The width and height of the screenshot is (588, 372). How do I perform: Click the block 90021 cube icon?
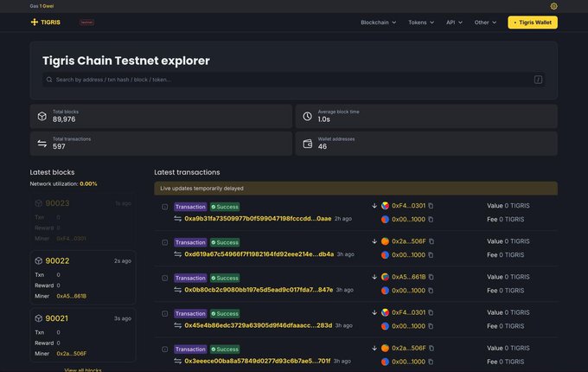pos(38,318)
